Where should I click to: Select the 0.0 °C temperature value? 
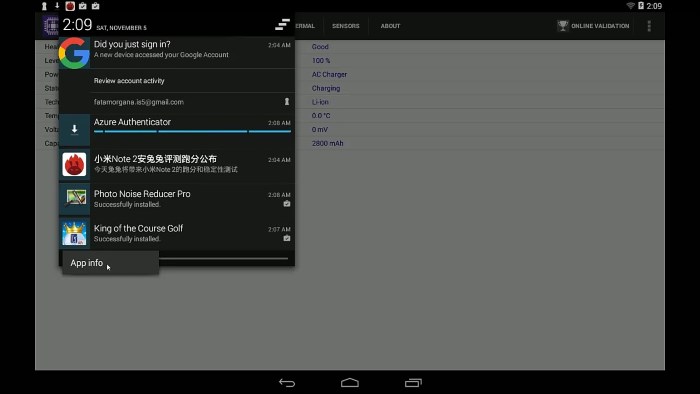click(321, 116)
